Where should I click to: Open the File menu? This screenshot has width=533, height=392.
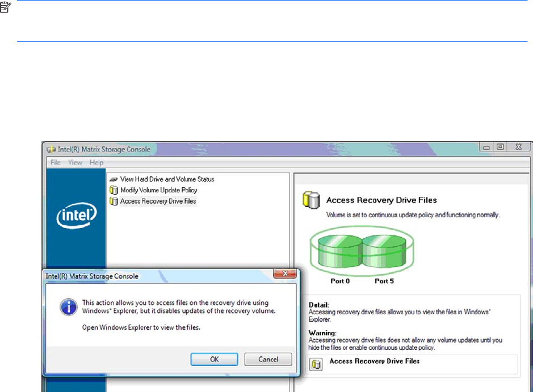coord(56,162)
